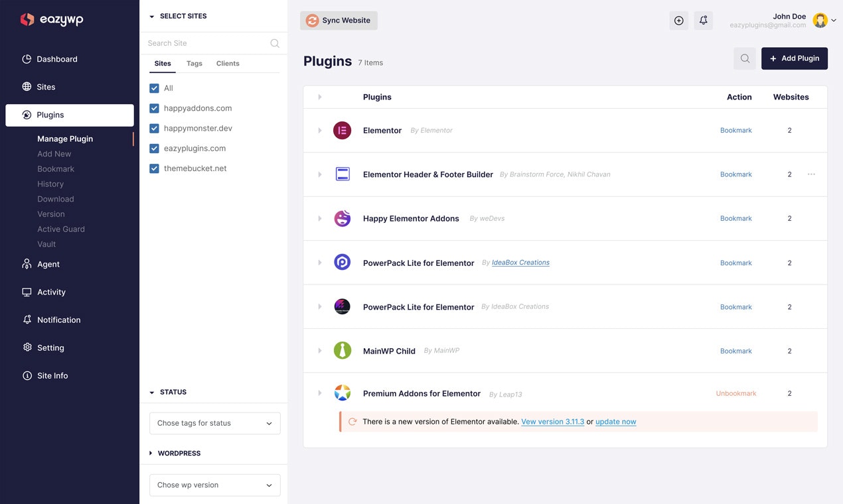Open the Active Guard submenu item
The image size is (843, 504).
[61, 229]
